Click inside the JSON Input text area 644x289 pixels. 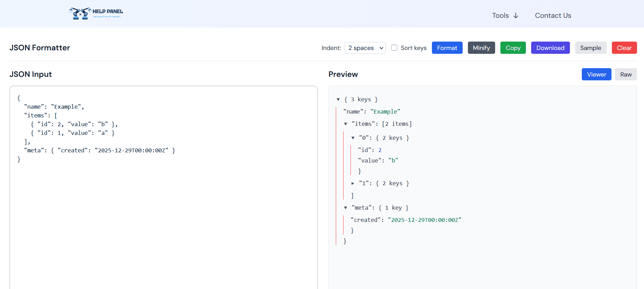[x=164, y=210]
